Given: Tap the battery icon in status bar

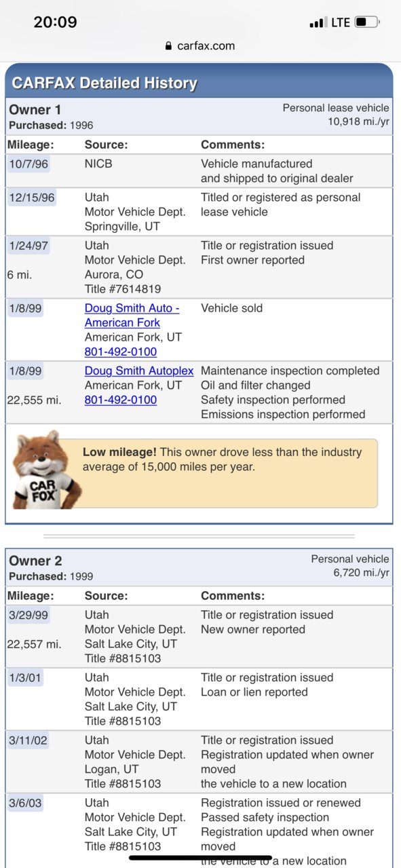Looking at the screenshot, I should coord(368,22).
